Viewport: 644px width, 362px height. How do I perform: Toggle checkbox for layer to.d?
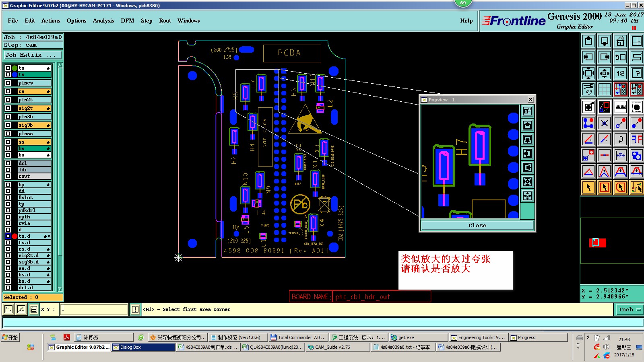pyautogui.click(x=8, y=236)
